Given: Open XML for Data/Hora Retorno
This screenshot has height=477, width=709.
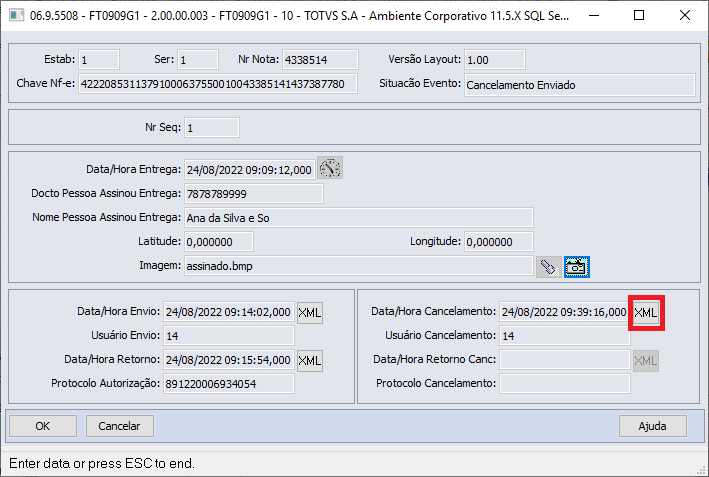Looking at the screenshot, I should (x=310, y=361).
